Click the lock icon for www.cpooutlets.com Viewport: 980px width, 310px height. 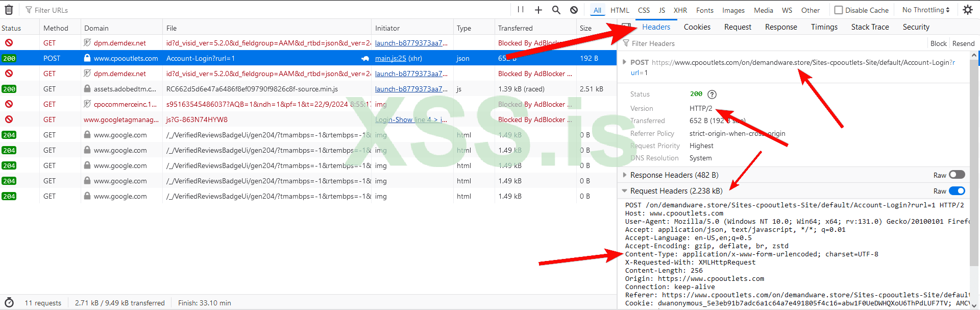click(x=87, y=58)
